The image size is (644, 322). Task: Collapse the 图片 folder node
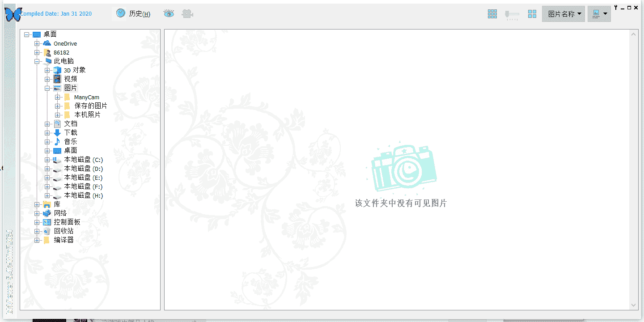[x=47, y=88]
